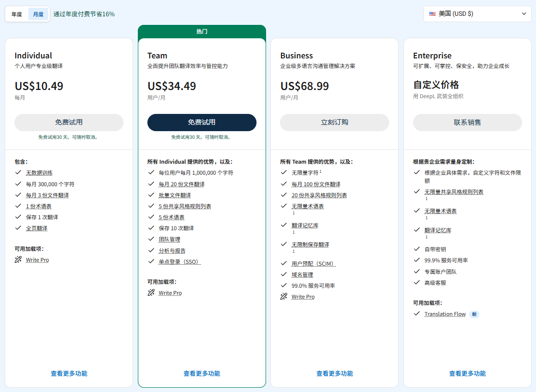Click Write Pro wand icon in Business plan
Screen dimensions: 536x392
point(284,296)
